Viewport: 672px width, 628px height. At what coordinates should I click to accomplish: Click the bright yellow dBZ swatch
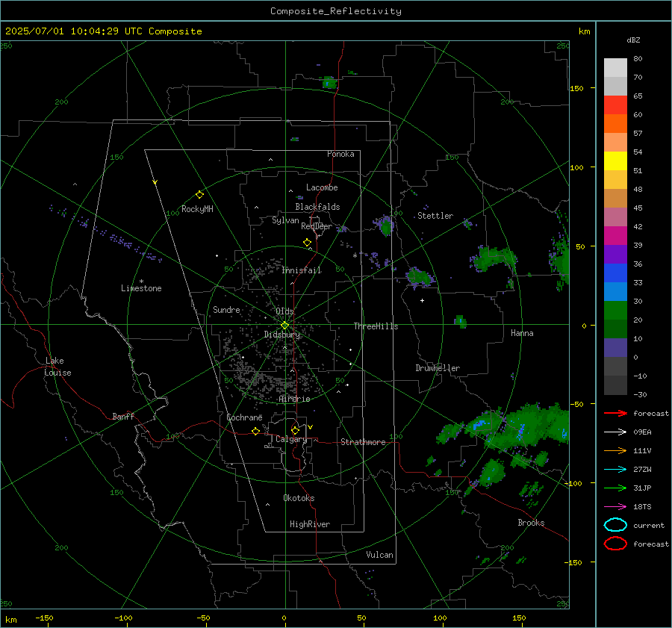tap(615, 161)
